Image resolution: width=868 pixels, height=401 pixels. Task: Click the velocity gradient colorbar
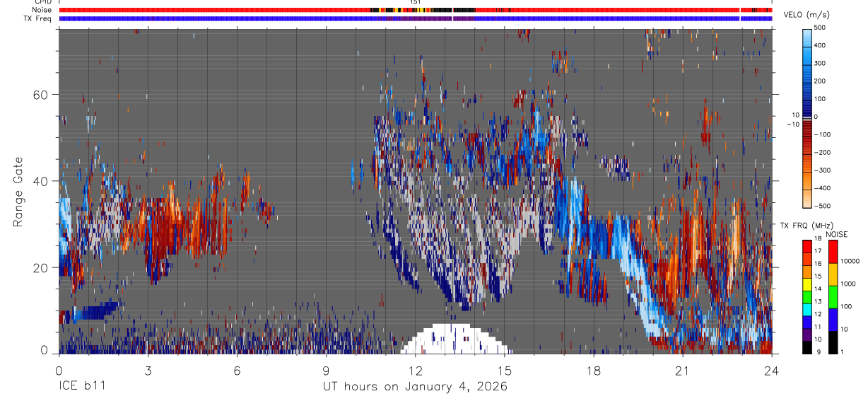point(808,117)
